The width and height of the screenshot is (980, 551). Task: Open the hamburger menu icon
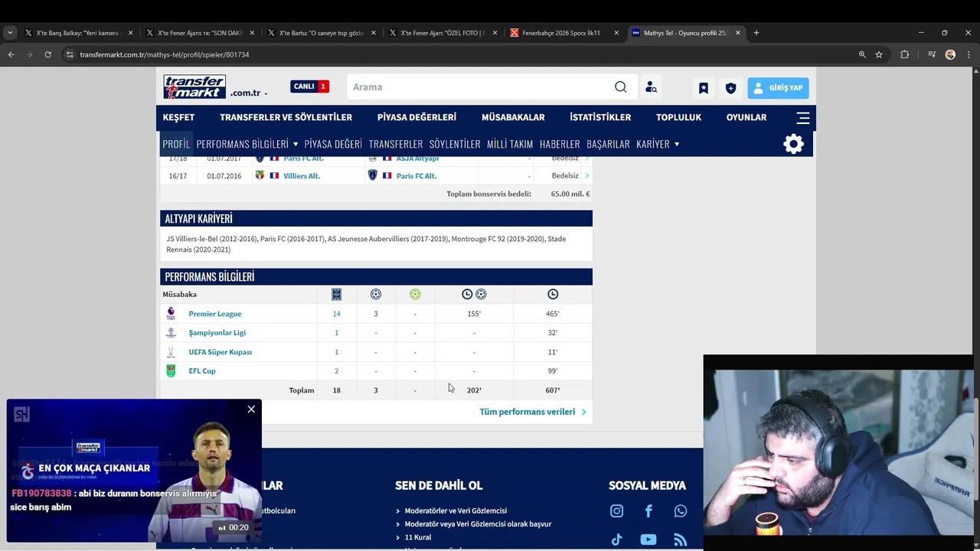click(x=803, y=118)
